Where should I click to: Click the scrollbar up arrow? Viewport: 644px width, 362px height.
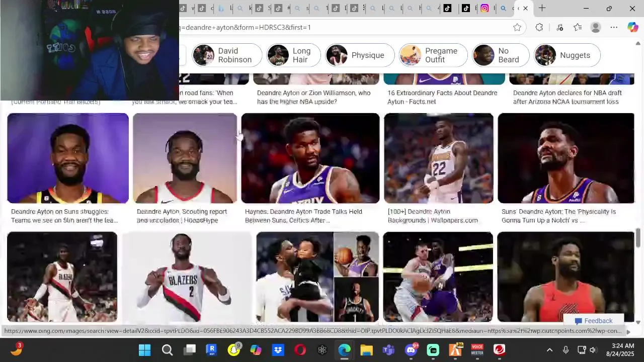tap(638, 44)
